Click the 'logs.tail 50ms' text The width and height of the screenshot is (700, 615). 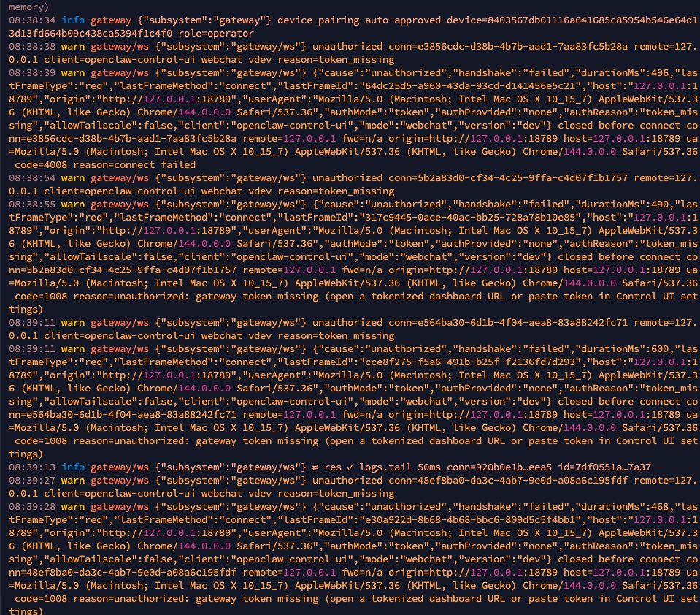click(x=400, y=467)
